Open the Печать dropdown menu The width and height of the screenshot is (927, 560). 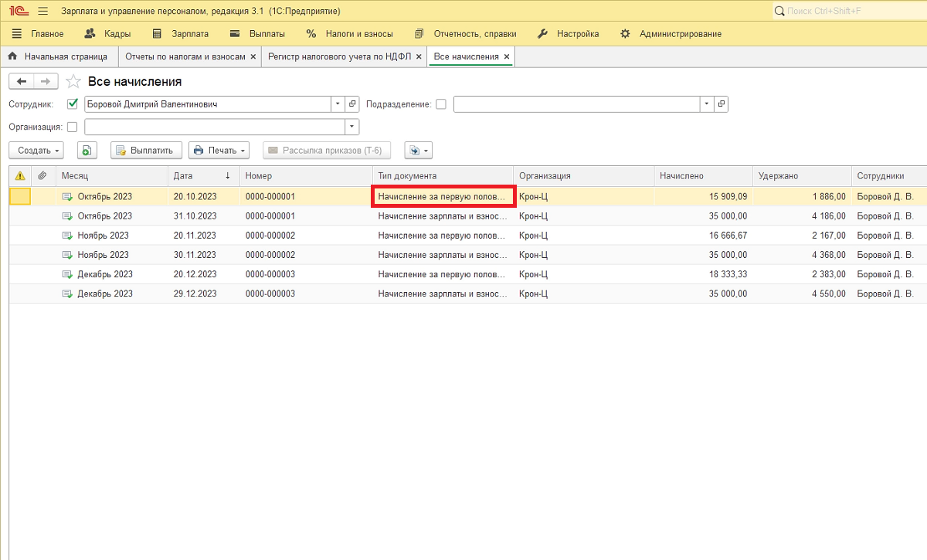(219, 151)
